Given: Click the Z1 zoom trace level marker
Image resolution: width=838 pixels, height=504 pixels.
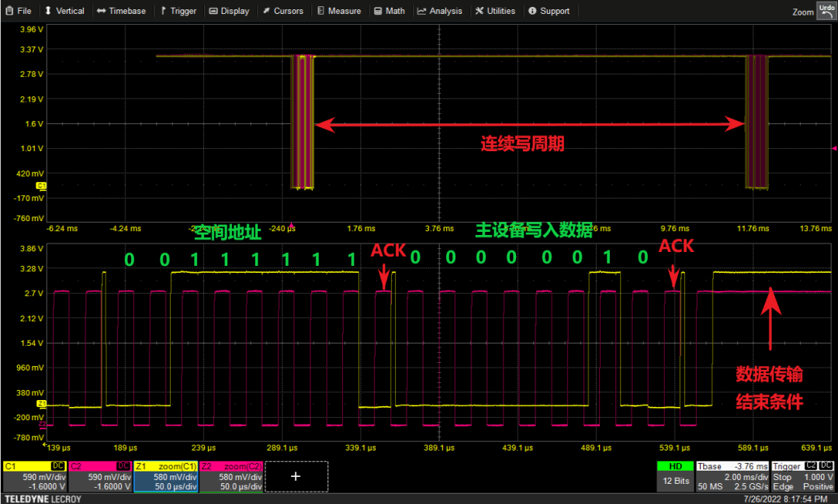Looking at the screenshot, I should [x=42, y=404].
